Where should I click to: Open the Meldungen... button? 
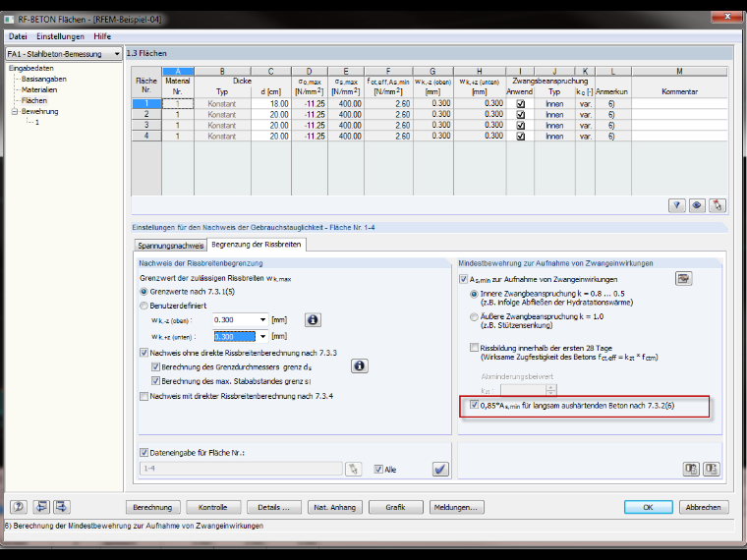(x=456, y=507)
